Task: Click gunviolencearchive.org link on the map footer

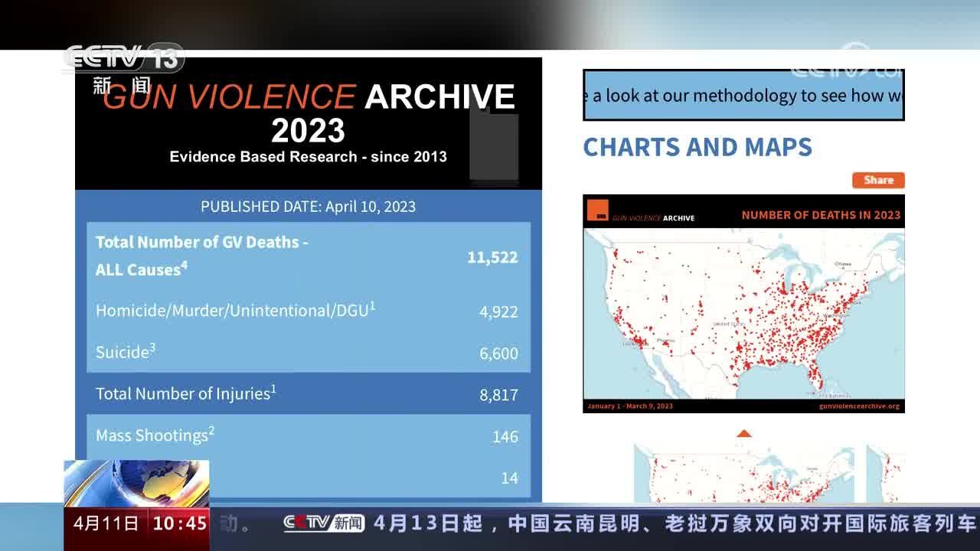Action: click(859, 406)
